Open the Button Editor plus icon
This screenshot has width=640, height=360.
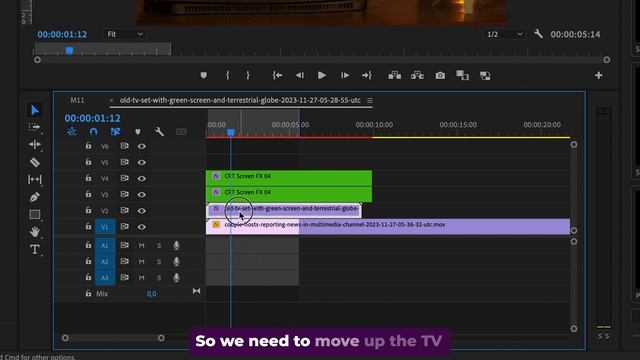pos(598,76)
